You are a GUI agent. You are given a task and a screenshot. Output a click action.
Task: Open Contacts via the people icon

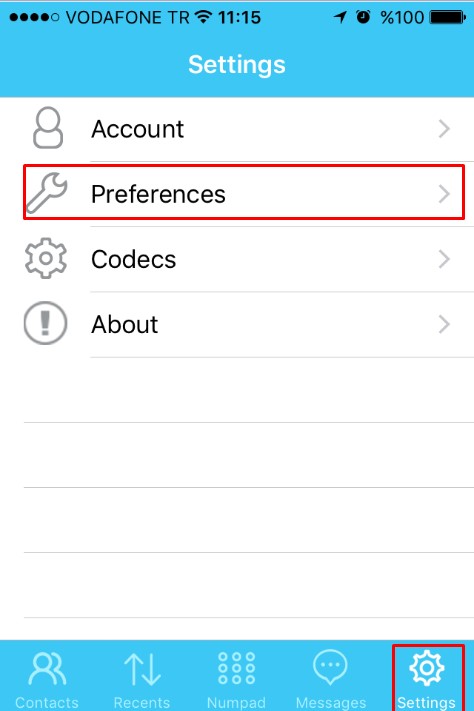tap(47, 668)
